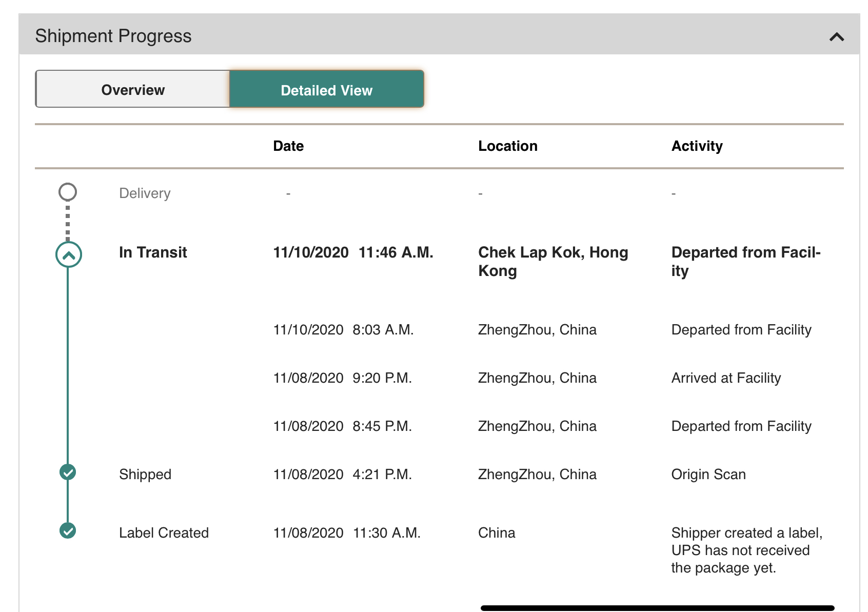
Task: Click the Chek Lap Kok, Hong Kong location
Action: coord(553,262)
